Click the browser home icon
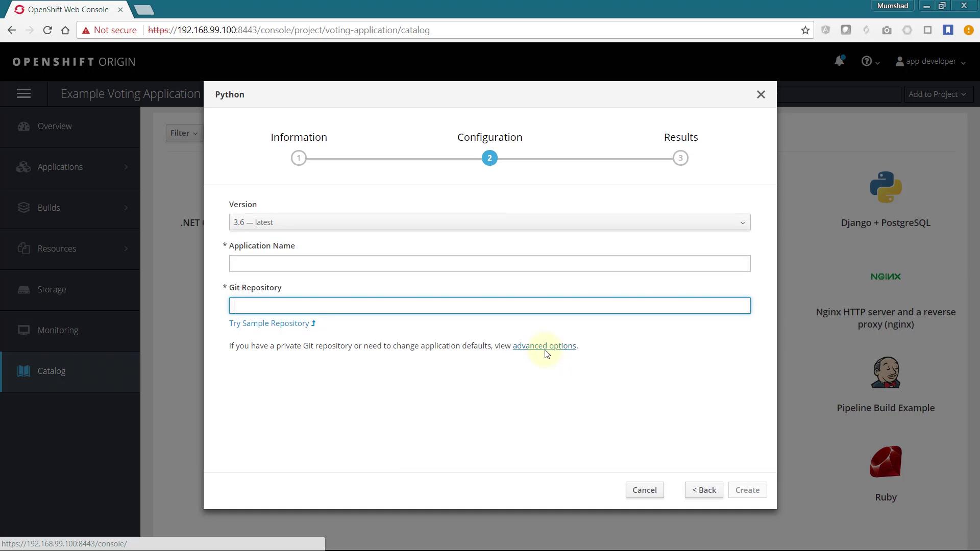 click(65, 30)
